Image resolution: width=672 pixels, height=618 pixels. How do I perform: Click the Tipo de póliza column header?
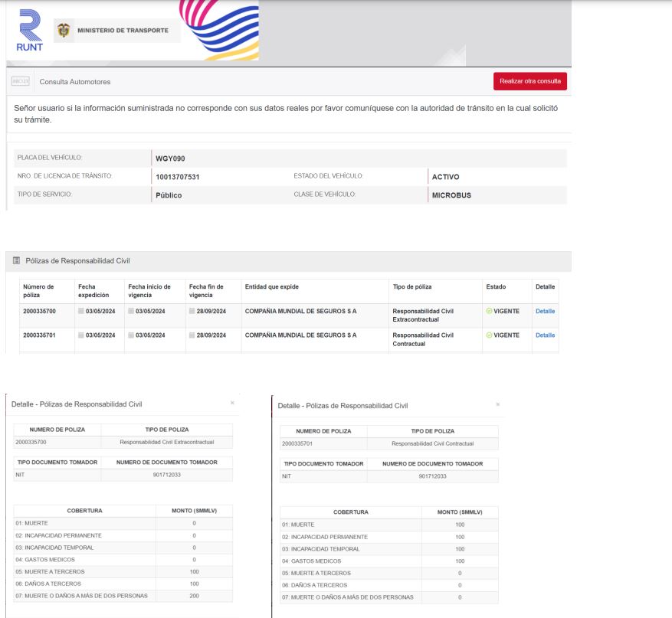coord(411,287)
